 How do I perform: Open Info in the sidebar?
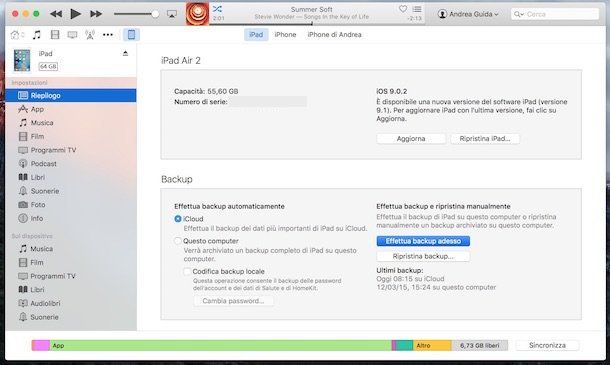pyautogui.click(x=71, y=218)
